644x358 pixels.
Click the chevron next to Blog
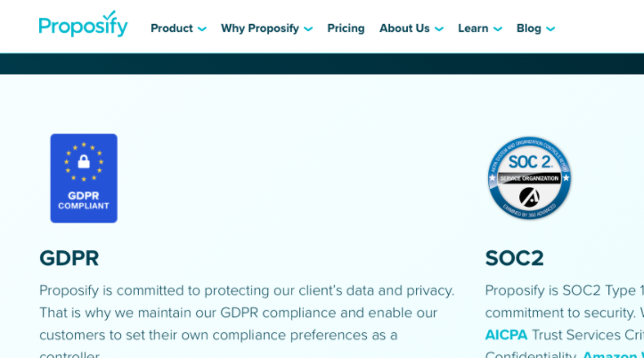(550, 28)
